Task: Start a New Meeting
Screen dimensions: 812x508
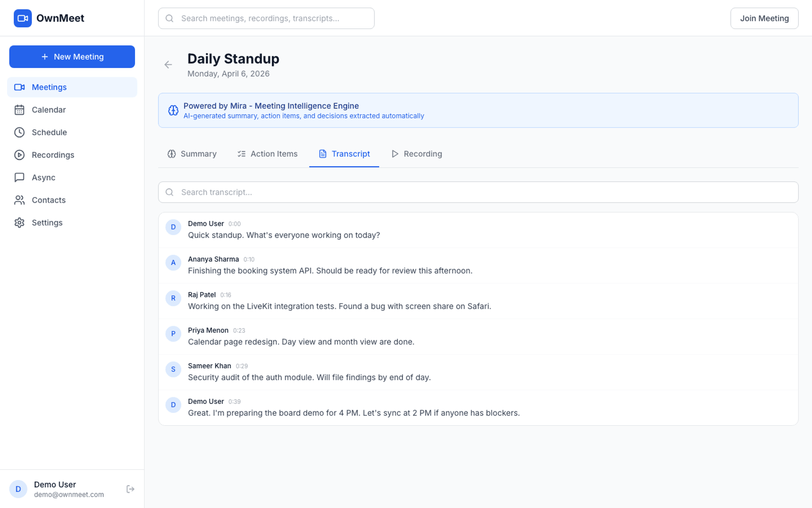Action: coord(72,57)
